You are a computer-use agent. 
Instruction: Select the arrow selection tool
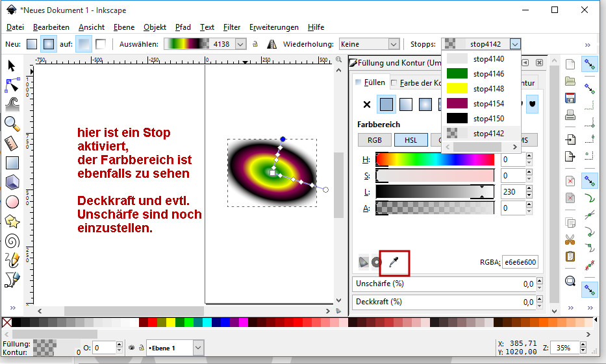pos(12,65)
